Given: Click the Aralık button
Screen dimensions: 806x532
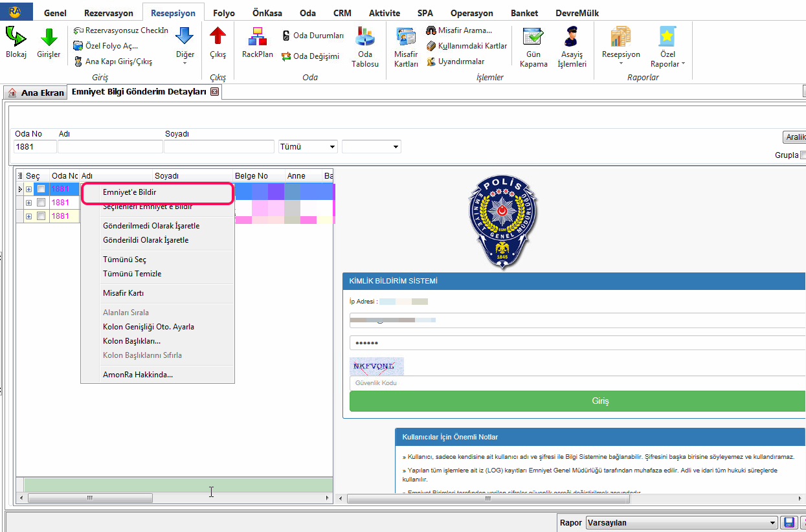Looking at the screenshot, I should (794, 137).
